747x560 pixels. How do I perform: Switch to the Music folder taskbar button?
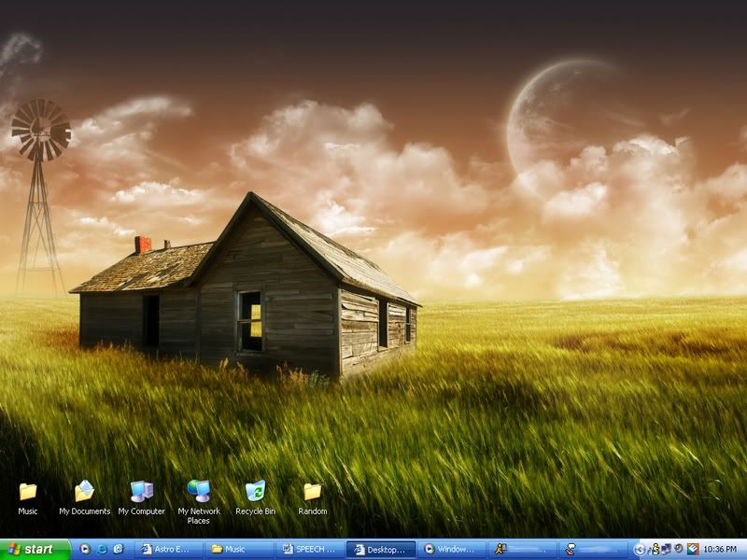pos(239,550)
